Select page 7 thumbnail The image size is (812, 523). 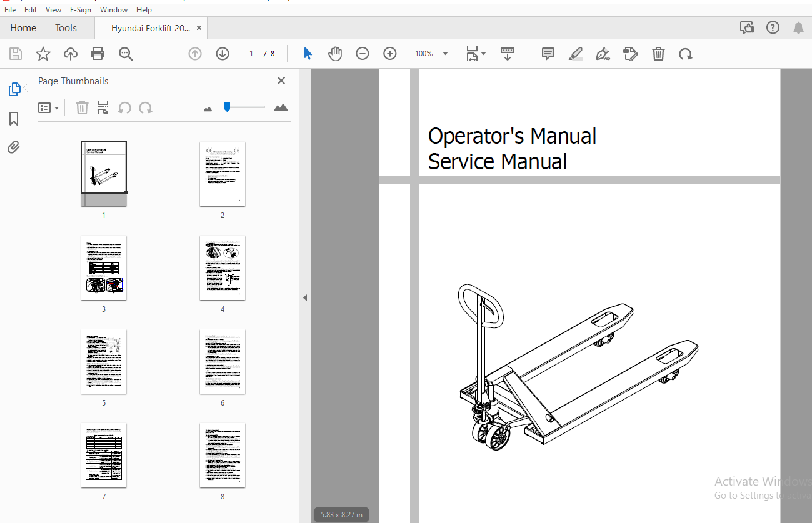click(x=104, y=455)
